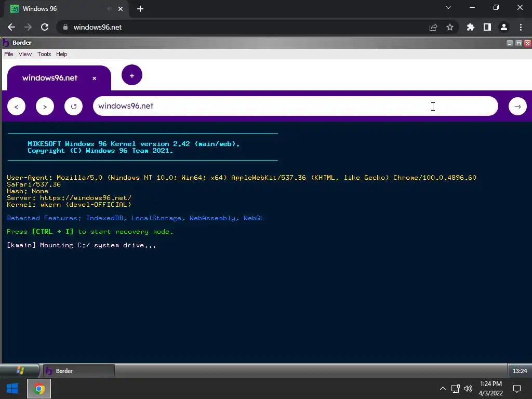Bookmark this page with star icon
The image size is (532, 399).
[450, 27]
